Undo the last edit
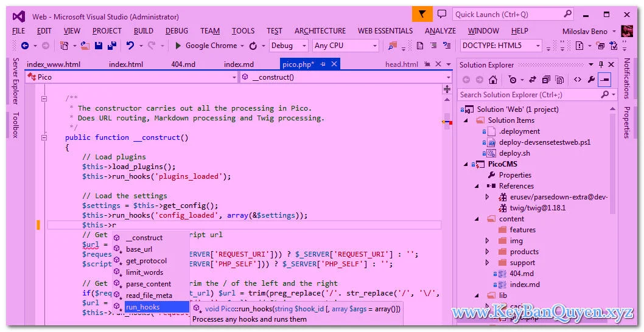The width and height of the screenshot is (644, 332). pyautogui.click(x=130, y=46)
